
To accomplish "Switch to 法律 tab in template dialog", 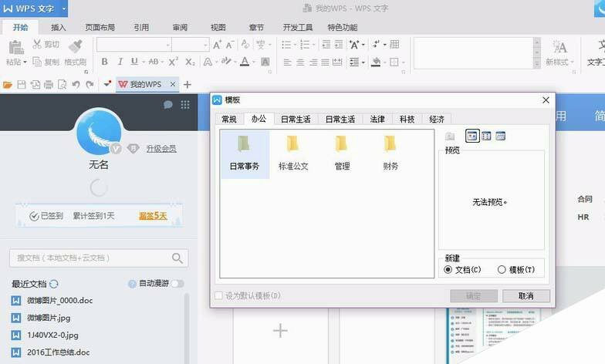I will point(377,119).
